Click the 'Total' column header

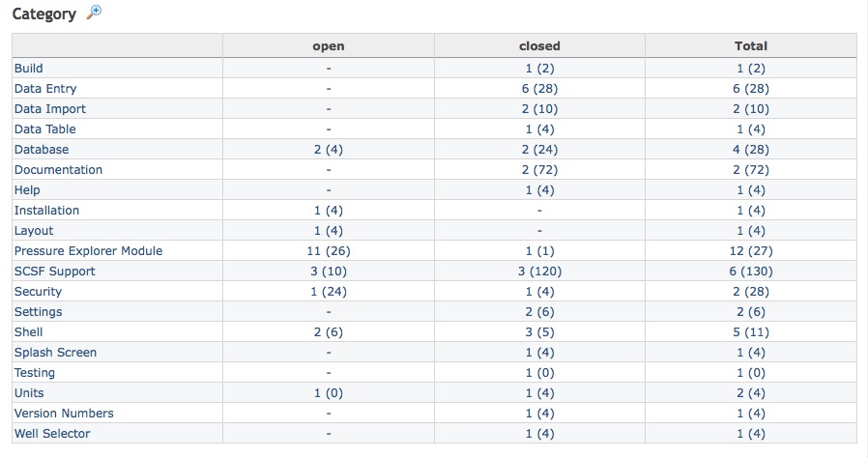coord(751,45)
